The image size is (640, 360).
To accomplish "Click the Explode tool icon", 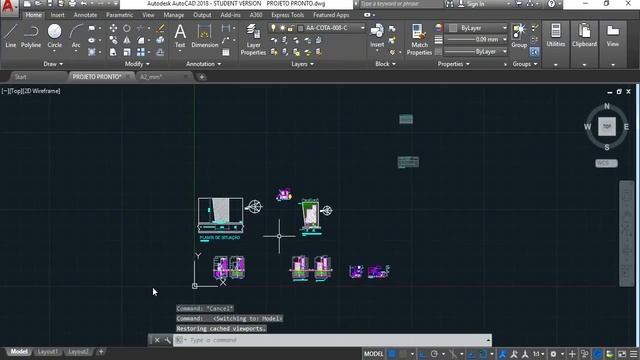I will tap(160, 40).
